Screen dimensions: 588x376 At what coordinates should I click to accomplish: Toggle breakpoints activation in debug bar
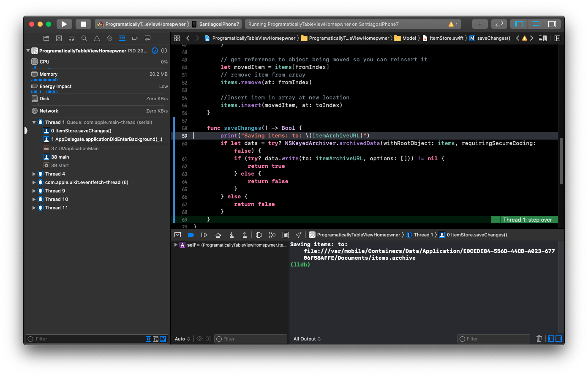coord(191,235)
